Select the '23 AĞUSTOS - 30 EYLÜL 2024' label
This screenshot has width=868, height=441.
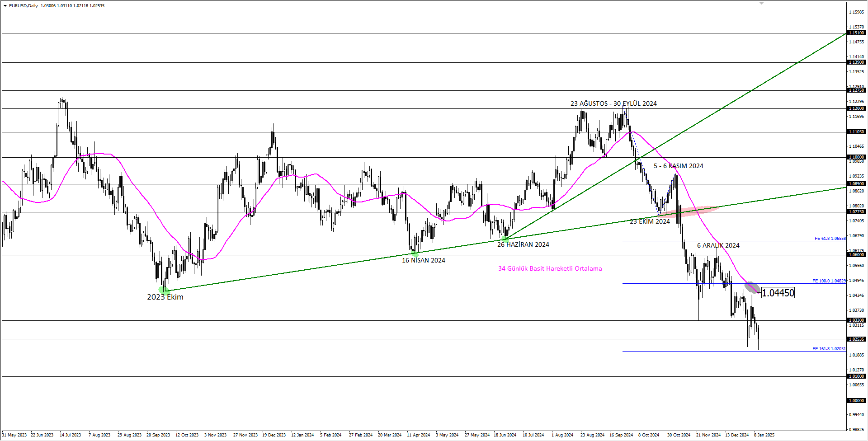(x=613, y=103)
